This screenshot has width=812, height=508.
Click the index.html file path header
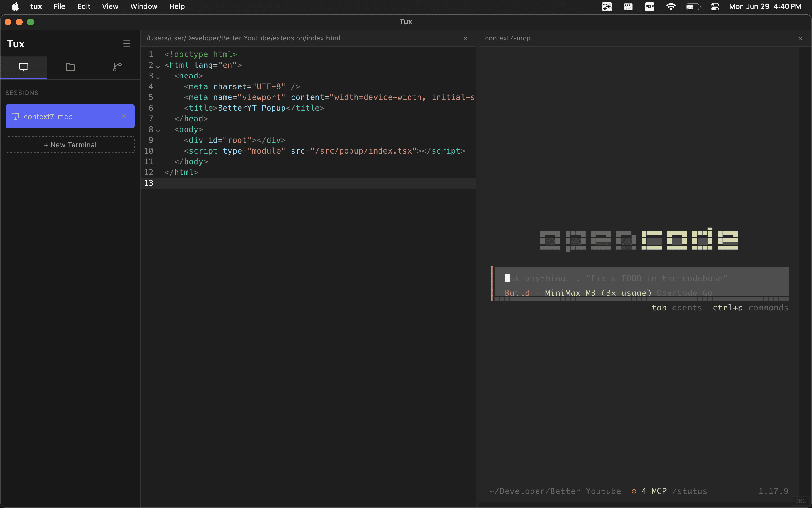click(x=243, y=38)
